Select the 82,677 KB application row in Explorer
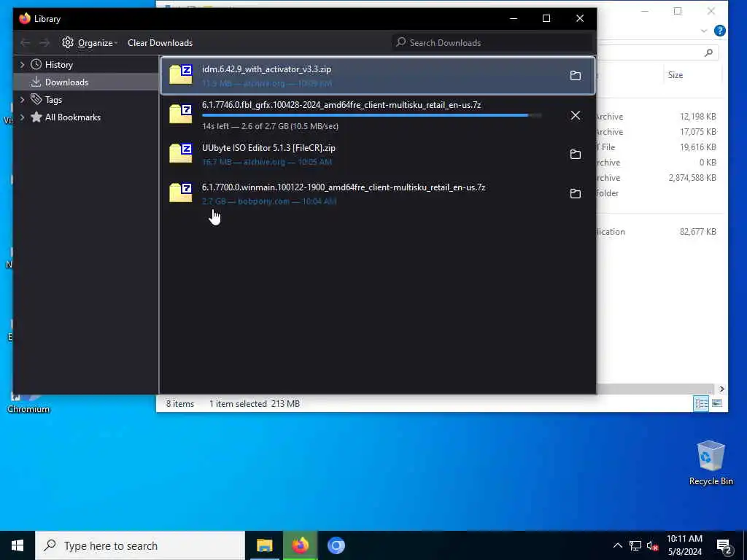747x560 pixels. tap(659, 232)
